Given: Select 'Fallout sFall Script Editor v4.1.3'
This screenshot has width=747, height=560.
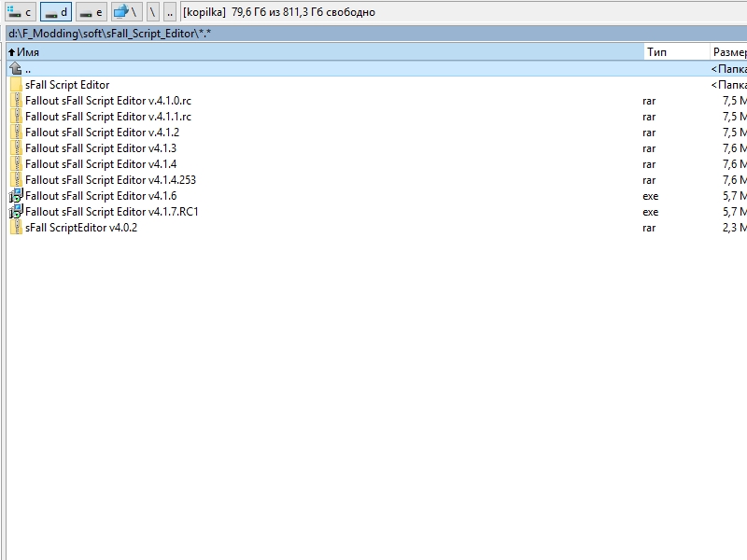Looking at the screenshot, I should (101, 148).
